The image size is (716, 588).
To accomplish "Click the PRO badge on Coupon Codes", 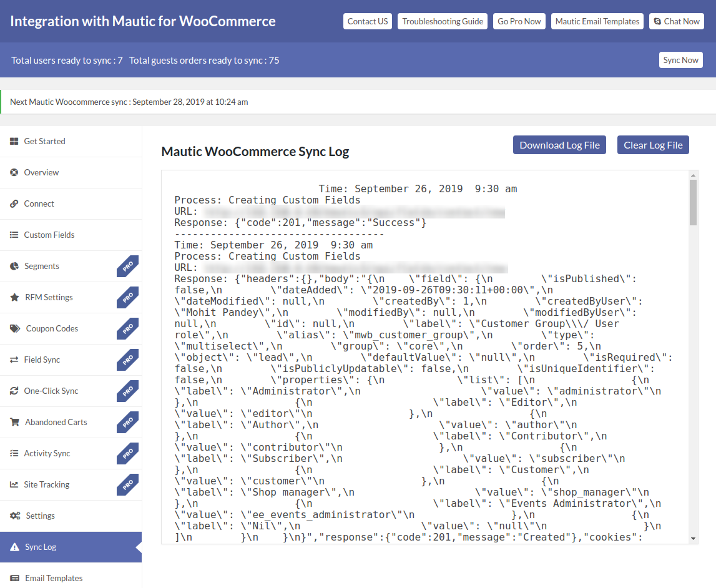I will click(x=128, y=329).
